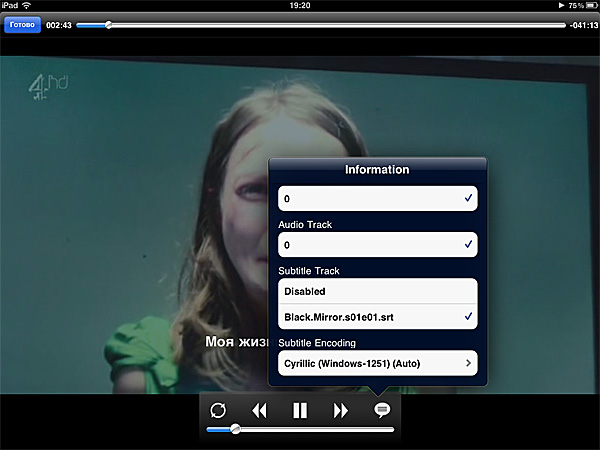Tap the battery indicator in the status bar

click(589, 6)
